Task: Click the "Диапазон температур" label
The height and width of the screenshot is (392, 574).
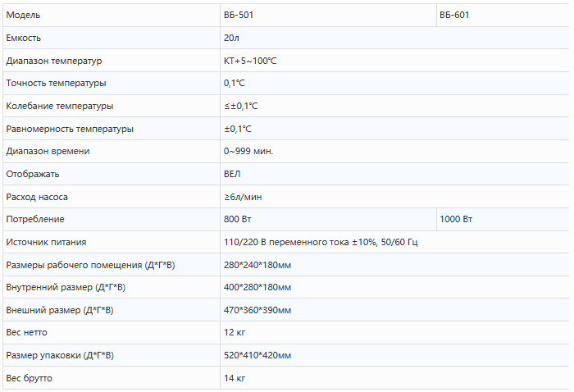Action: [53, 62]
